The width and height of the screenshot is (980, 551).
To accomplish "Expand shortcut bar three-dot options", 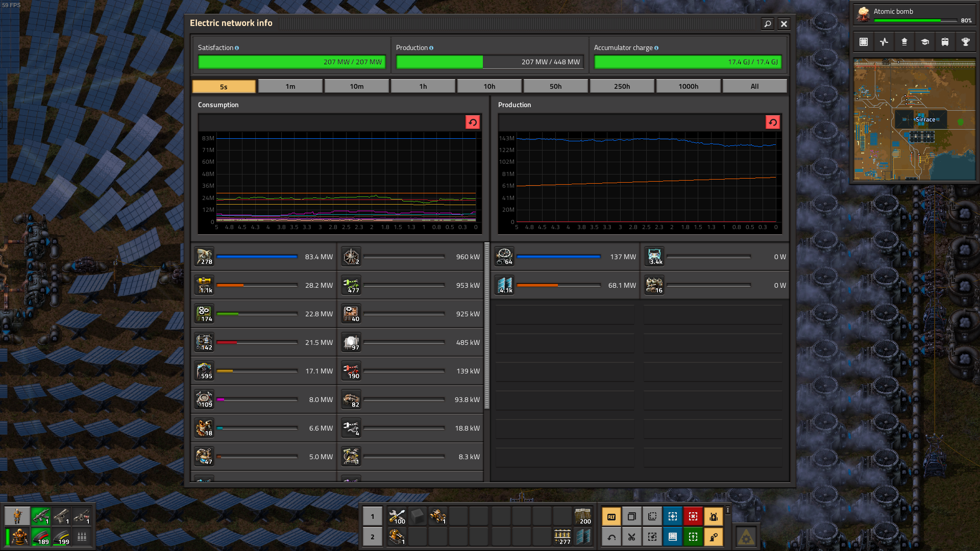I will click(x=728, y=510).
